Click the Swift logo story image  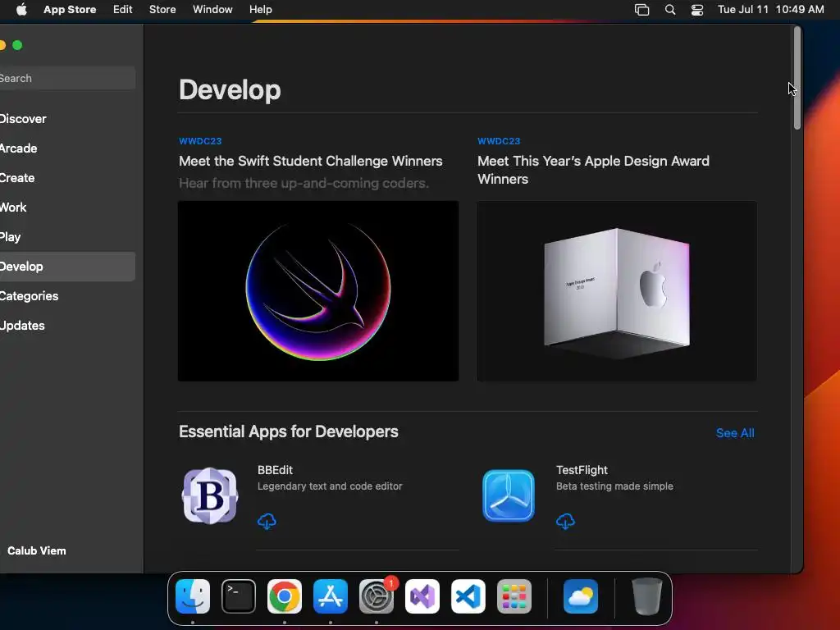[318, 291]
